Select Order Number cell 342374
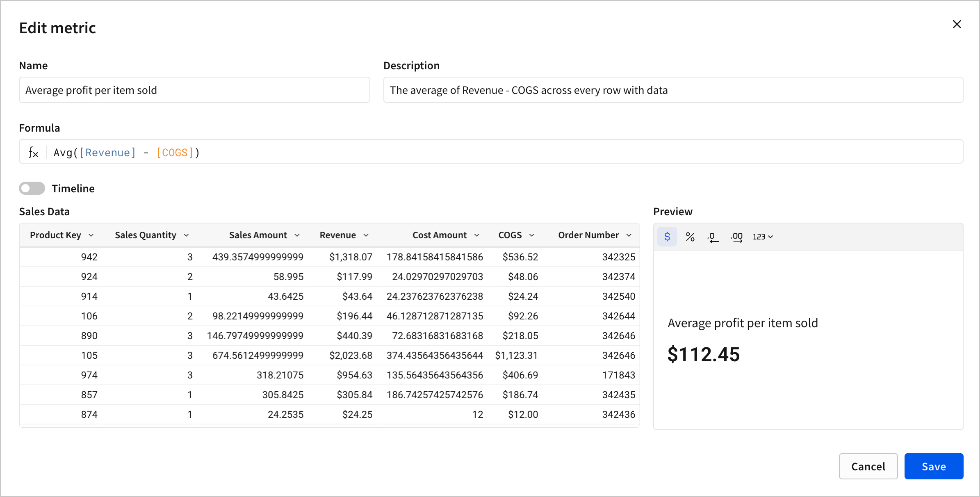The width and height of the screenshot is (980, 497). pos(618,277)
